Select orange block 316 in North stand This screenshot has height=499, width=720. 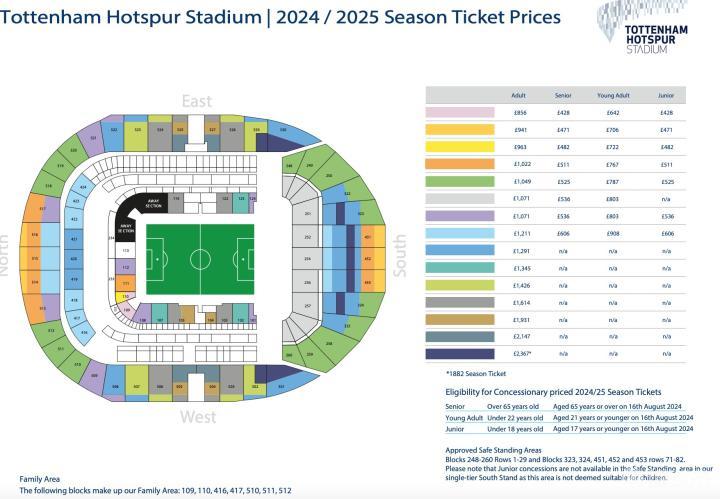35,236
